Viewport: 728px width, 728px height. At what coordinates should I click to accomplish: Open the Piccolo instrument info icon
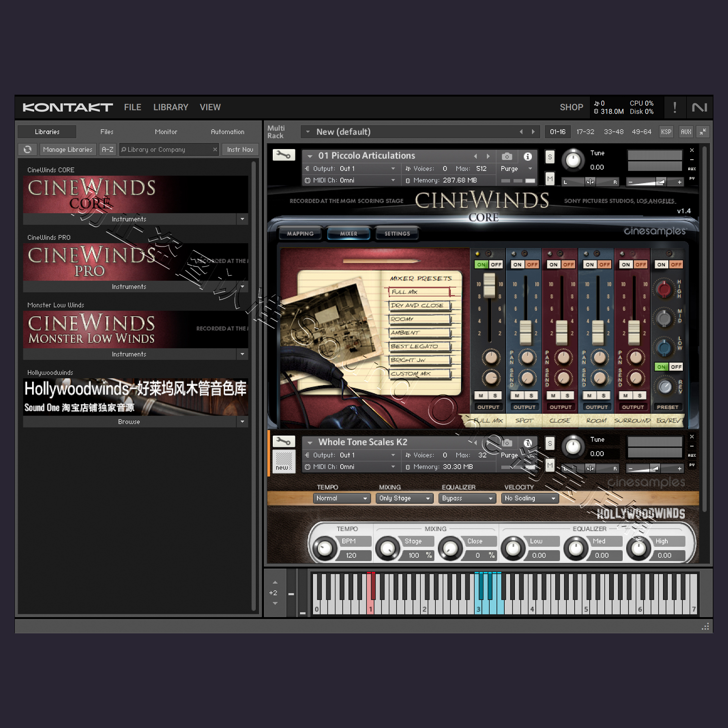528,156
